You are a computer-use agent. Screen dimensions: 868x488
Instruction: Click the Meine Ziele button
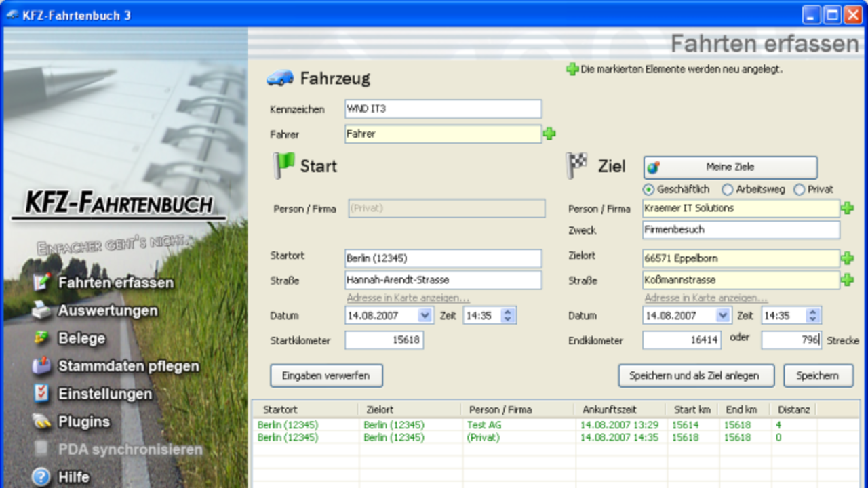[x=730, y=167]
